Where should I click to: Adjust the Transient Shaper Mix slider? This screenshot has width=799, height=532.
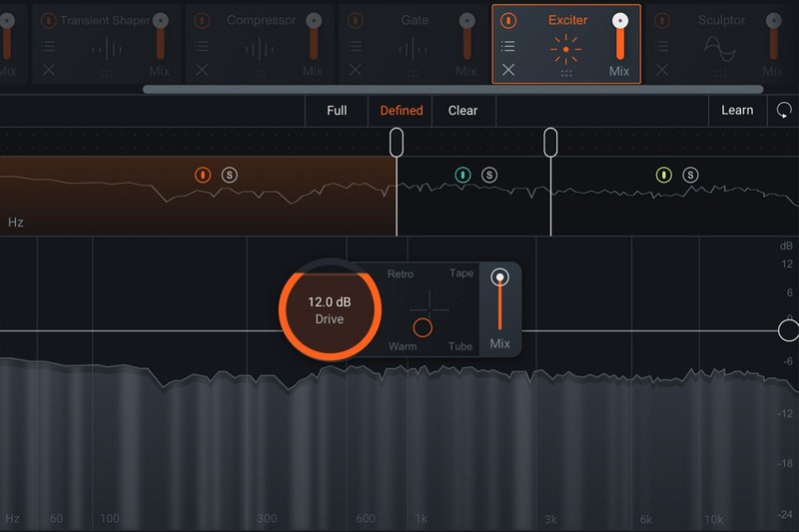click(161, 37)
